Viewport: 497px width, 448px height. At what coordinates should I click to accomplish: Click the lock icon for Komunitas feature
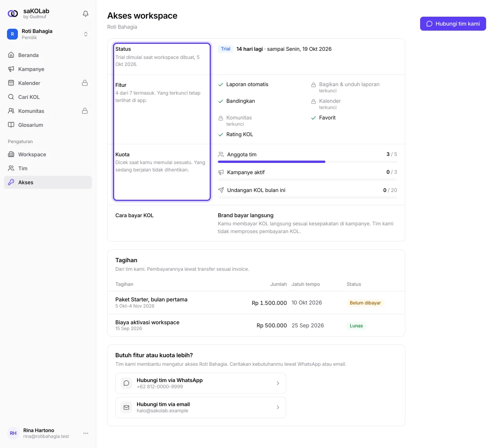[x=221, y=118]
